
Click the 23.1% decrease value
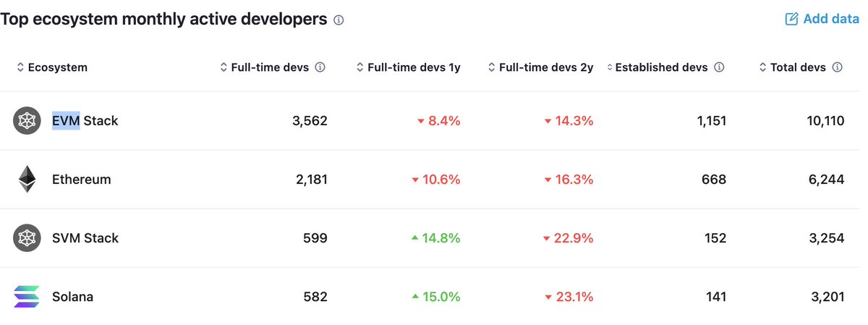coord(569,297)
